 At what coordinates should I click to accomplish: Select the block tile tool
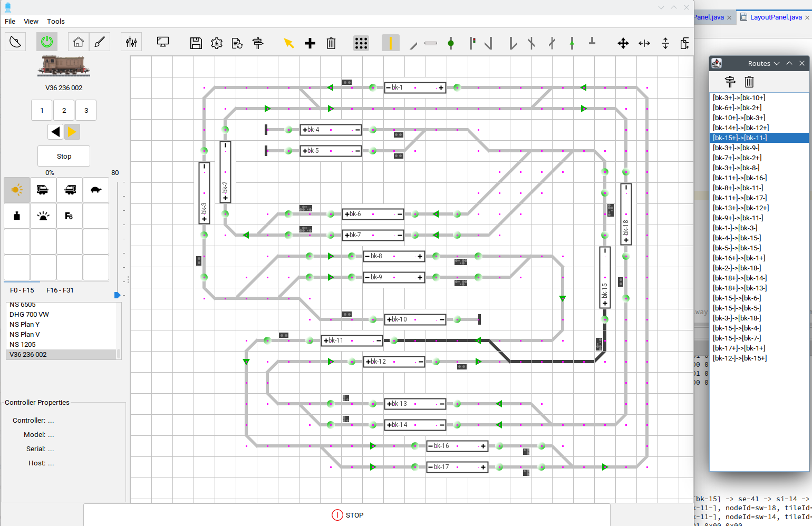click(x=431, y=43)
